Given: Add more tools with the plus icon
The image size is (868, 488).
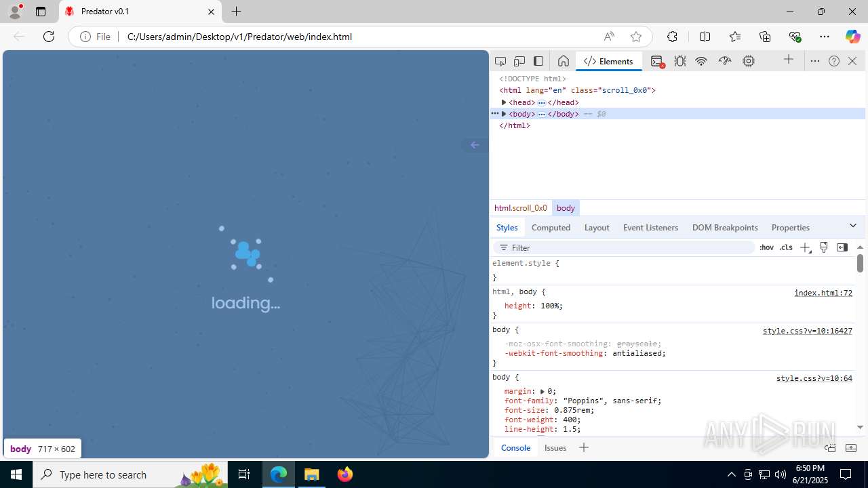Looking at the screenshot, I should [x=789, y=60].
